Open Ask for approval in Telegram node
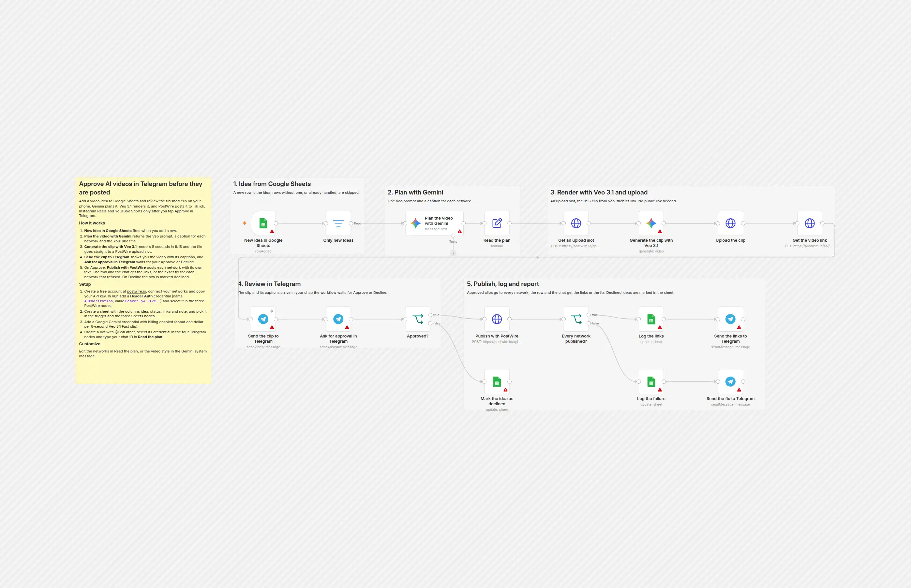Image resolution: width=911 pixels, height=588 pixels. click(x=338, y=319)
